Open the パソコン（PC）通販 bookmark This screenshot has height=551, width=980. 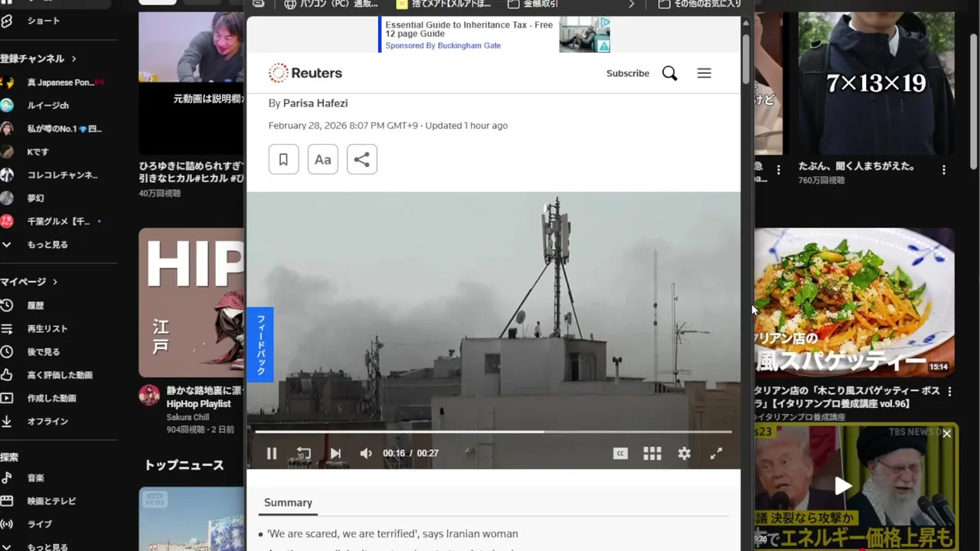click(x=330, y=4)
